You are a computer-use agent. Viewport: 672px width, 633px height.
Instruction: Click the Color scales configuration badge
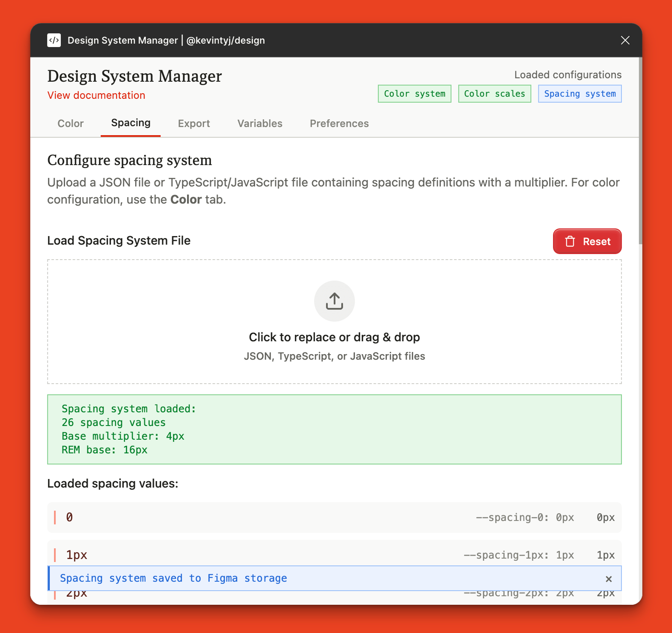494,94
